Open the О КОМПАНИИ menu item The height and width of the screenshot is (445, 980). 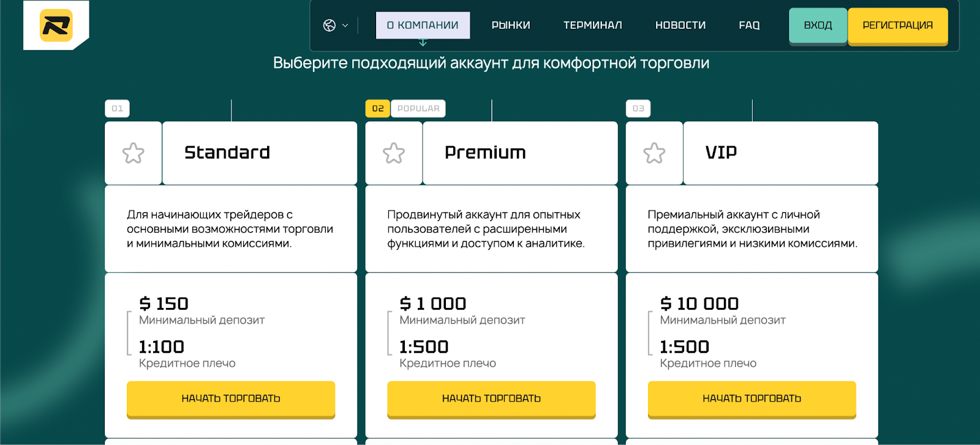[x=423, y=25]
